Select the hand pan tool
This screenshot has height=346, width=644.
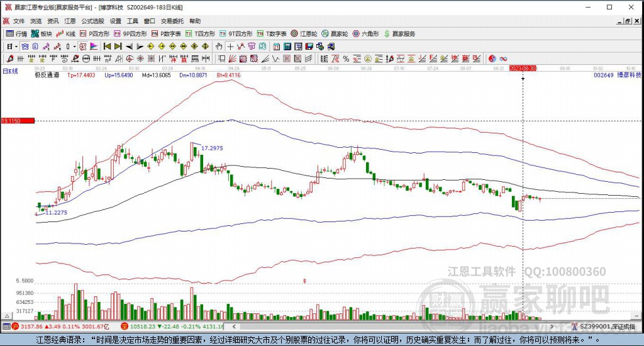[x=219, y=47]
